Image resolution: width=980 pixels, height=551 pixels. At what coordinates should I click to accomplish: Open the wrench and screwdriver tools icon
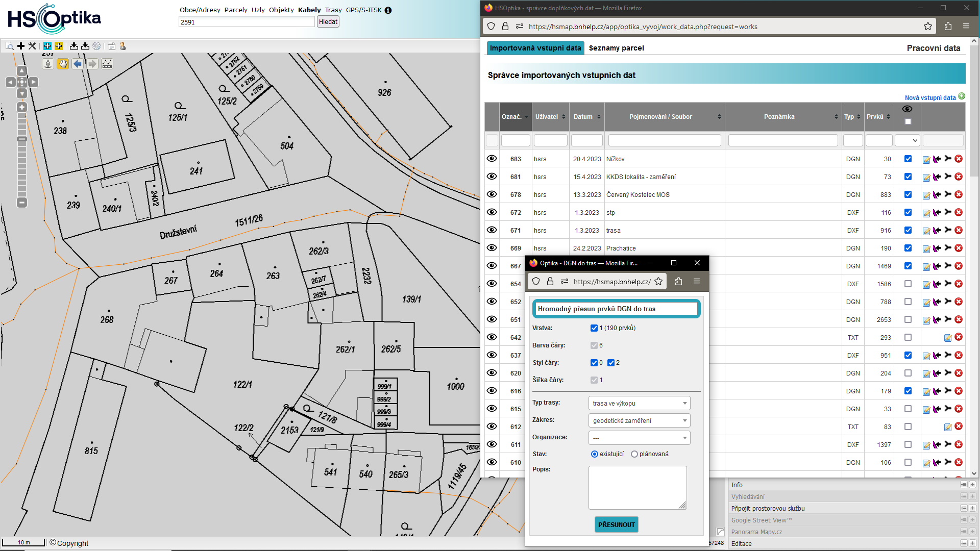(x=32, y=46)
